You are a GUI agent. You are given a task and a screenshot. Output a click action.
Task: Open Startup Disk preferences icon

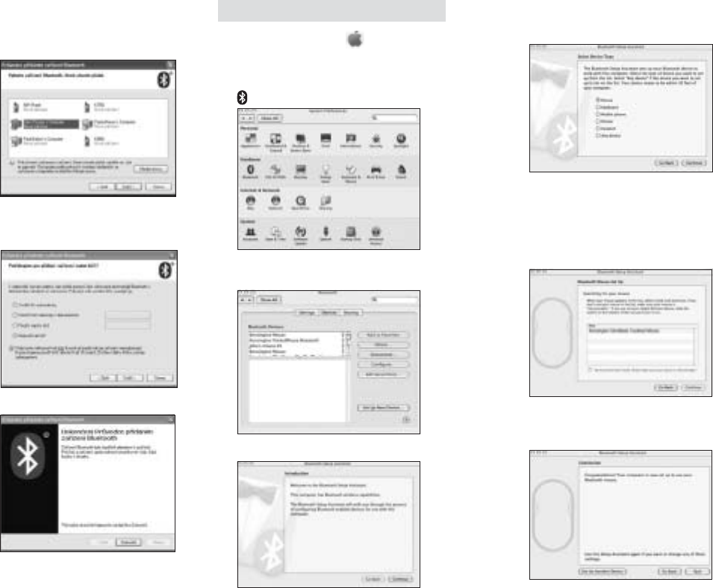click(x=351, y=234)
